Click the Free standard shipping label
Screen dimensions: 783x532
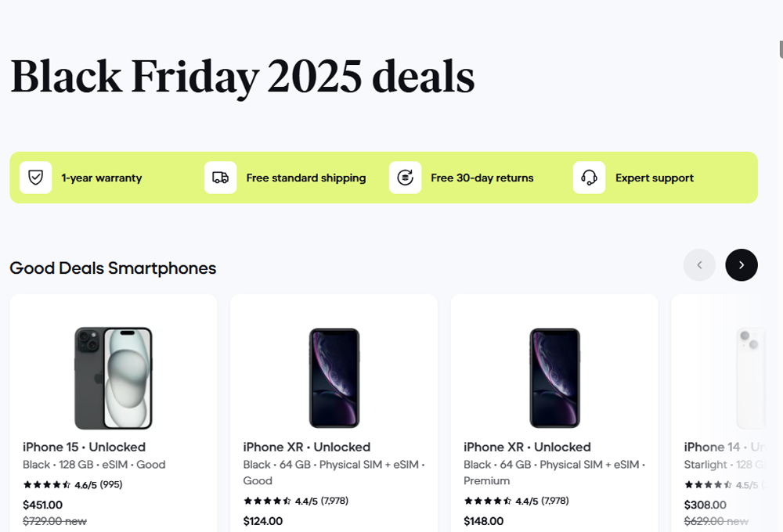click(x=305, y=178)
